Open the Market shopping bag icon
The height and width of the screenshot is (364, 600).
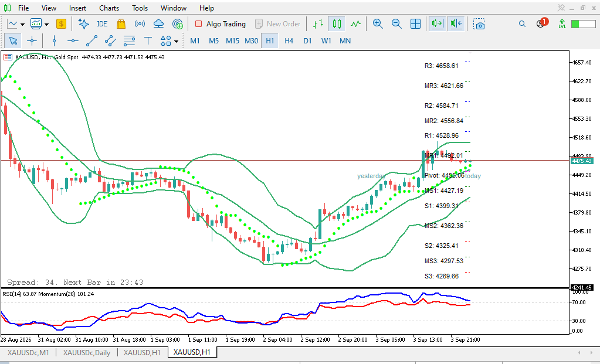(121, 23)
